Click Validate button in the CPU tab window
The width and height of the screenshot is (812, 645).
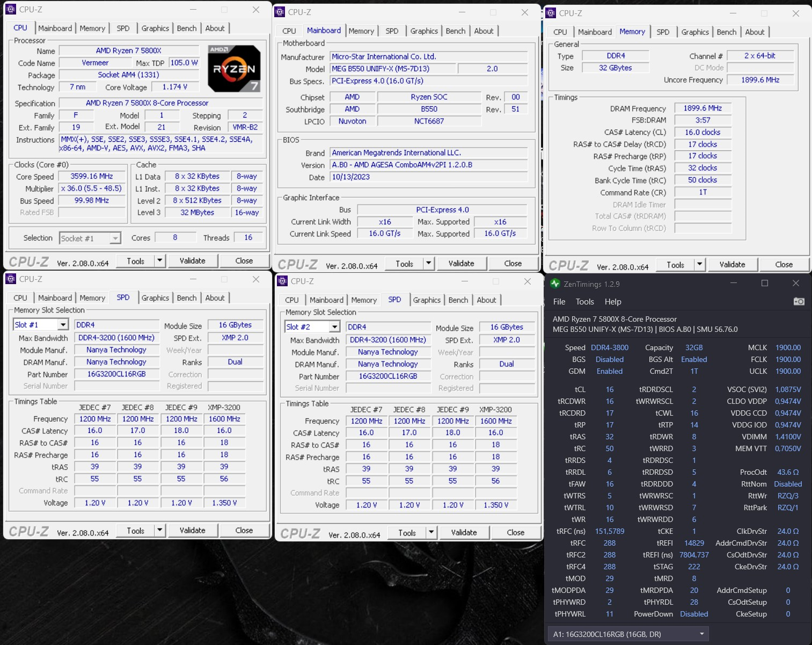pos(193,260)
